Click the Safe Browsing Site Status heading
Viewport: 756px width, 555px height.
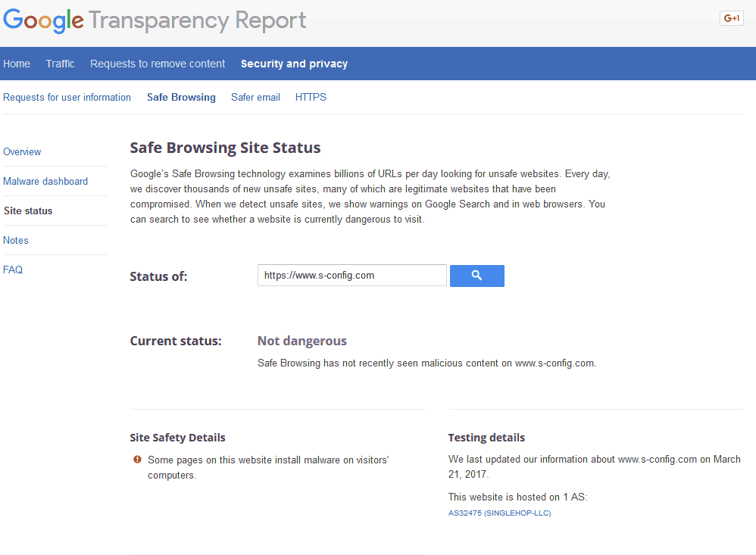point(225,148)
